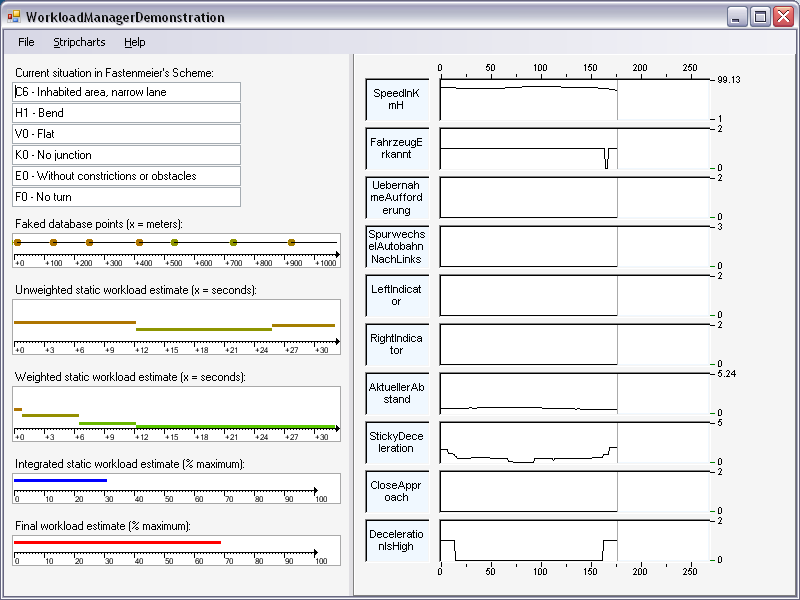
Task: Select the 'K0 - No junction' field
Action: pyautogui.click(x=126, y=155)
